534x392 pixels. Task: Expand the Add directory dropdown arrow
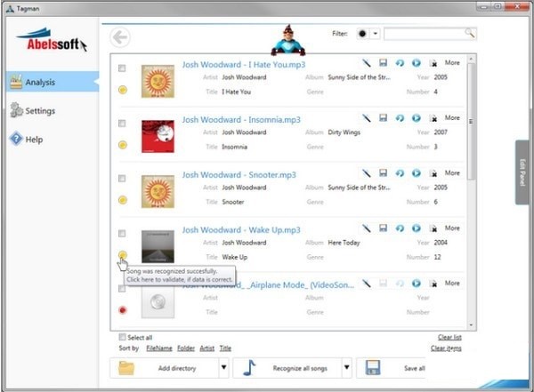pos(223,367)
